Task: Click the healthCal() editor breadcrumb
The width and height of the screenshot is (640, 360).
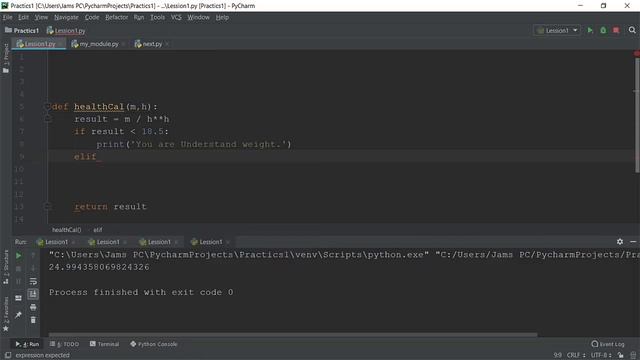Action: (x=67, y=230)
